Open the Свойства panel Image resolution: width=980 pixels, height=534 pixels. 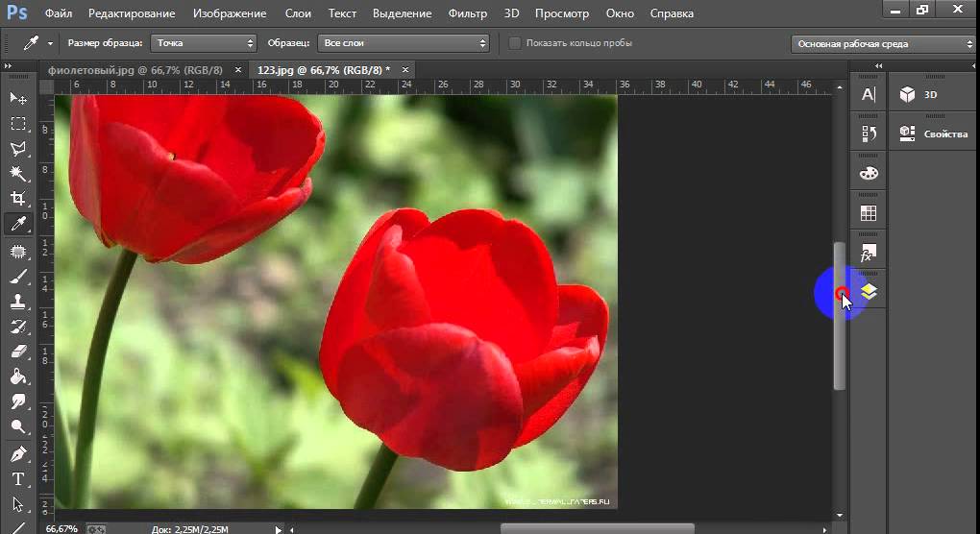click(x=933, y=133)
